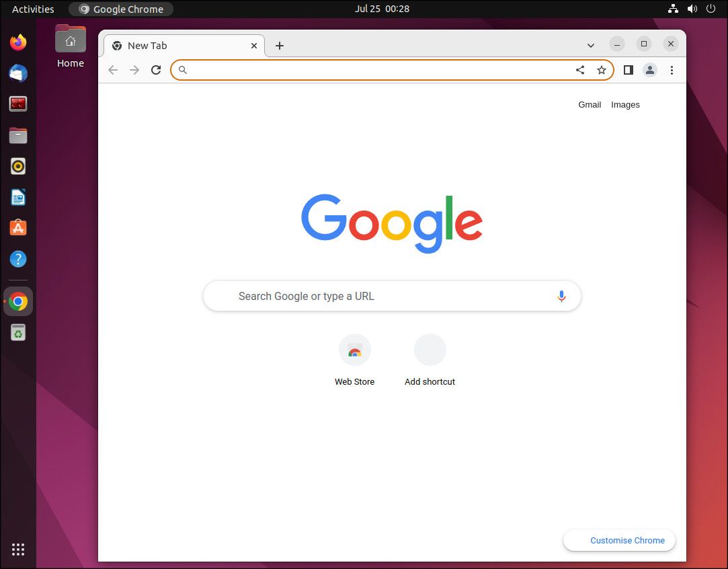Open the Google Chrome app menu in top bar
Viewport: 728px width, 569px height.
121,9
